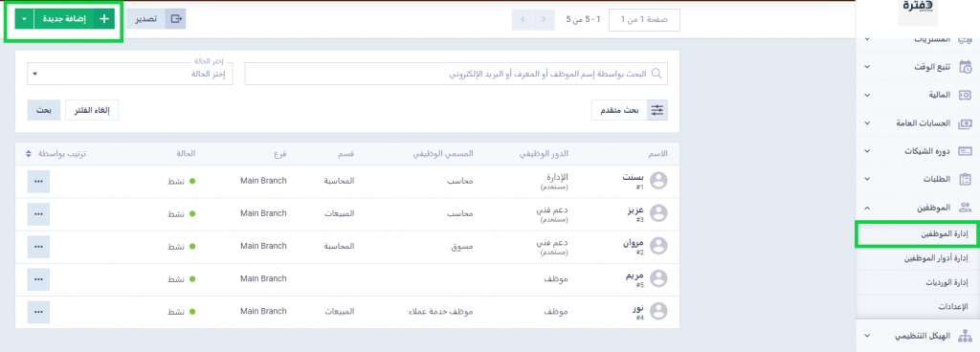This screenshot has height=352, width=980.
Task: Toggle sort order via ترتيب بواسطة arrows
Action: pyautogui.click(x=29, y=154)
